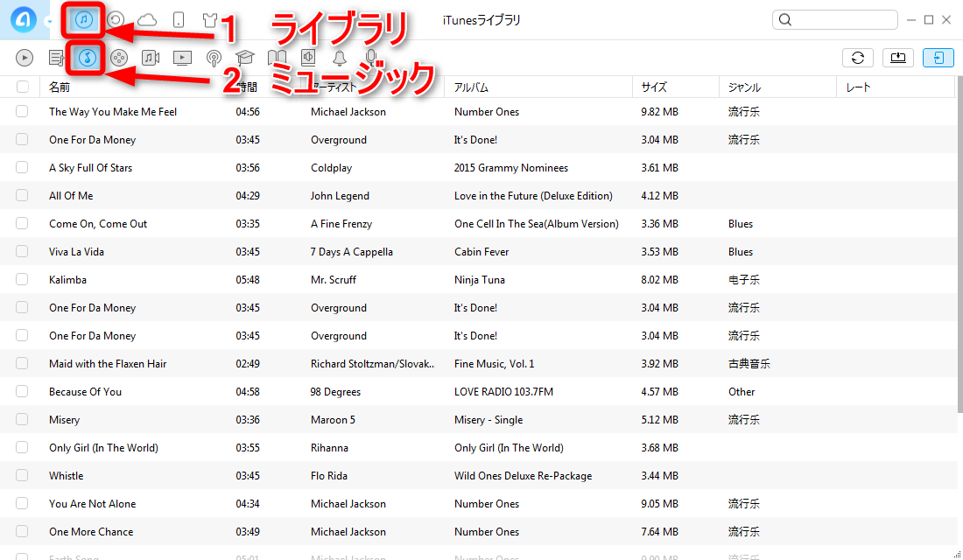Select the Voice Memos microphone icon
Screen dimensions: 963x560
(x=370, y=58)
